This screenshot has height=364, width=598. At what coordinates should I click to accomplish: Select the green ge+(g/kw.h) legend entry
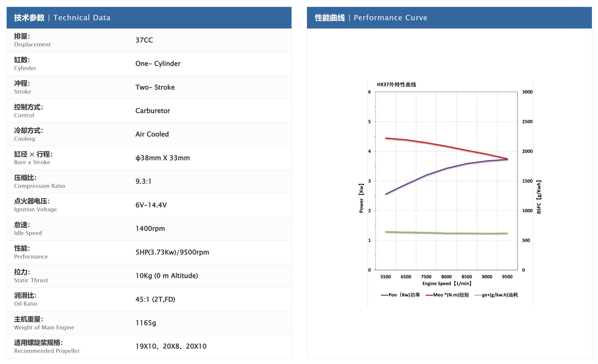coord(496,295)
